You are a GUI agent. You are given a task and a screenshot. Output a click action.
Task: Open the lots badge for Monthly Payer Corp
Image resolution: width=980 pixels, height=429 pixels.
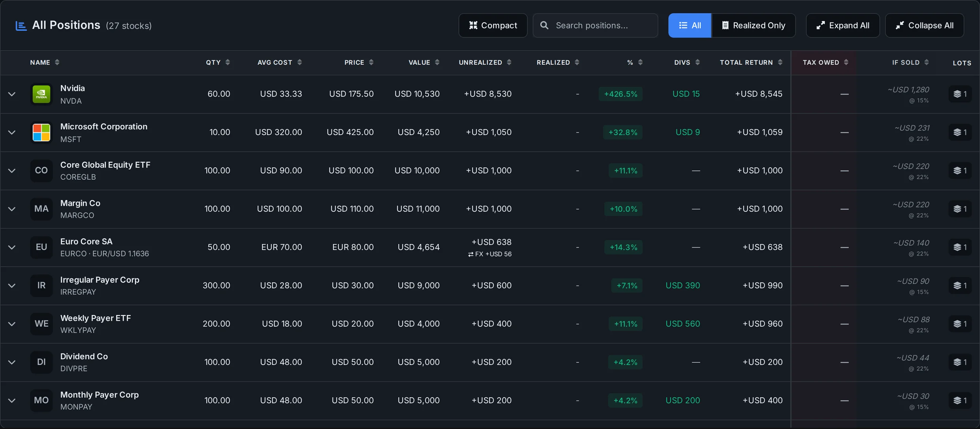point(960,401)
